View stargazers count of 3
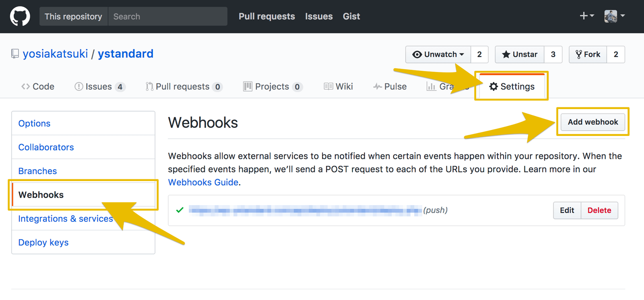The image size is (644, 300). [x=553, y=54]
